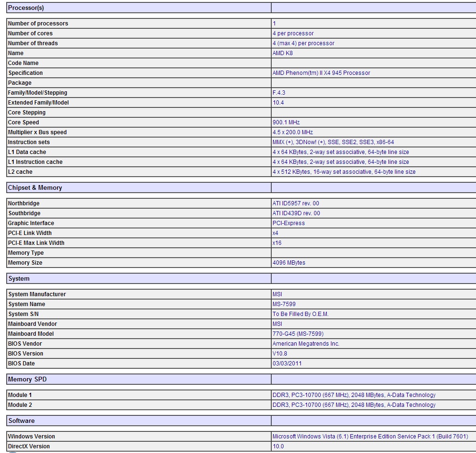Select the 'F.4.3' stepping value
Image resolution: width=476 pixels, height=453 pixels.
[x=279, y=93]
